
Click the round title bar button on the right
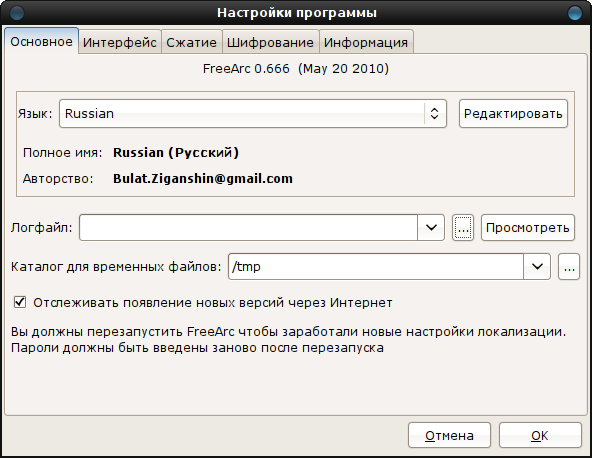[x=575, y=13]
